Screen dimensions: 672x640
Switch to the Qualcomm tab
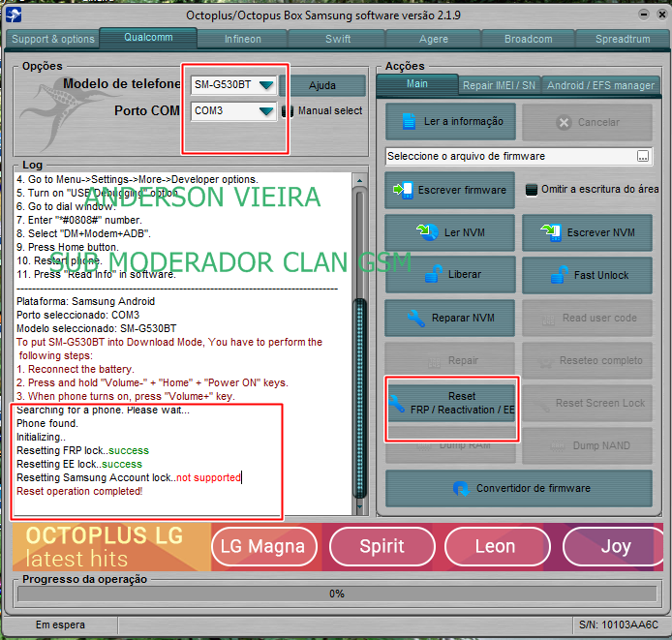(148, 38)
